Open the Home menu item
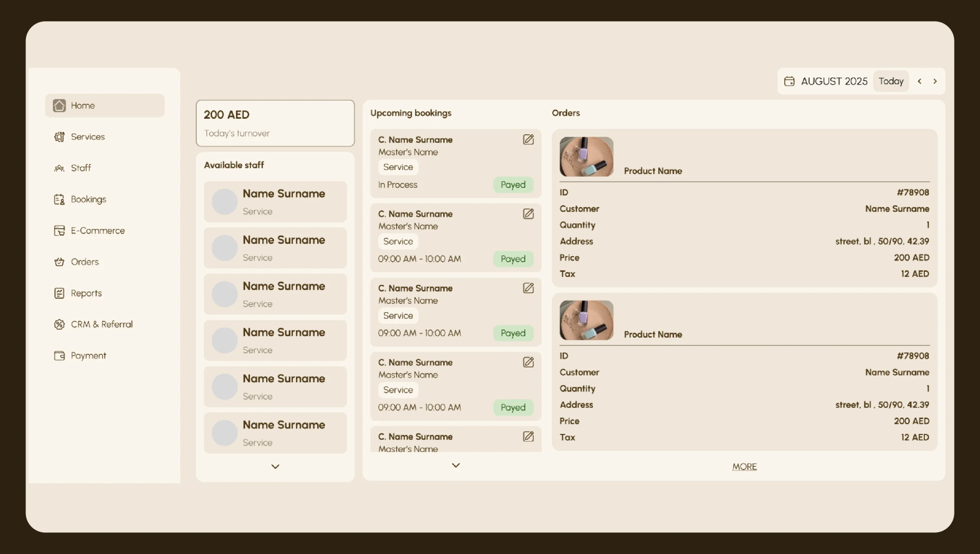Screen dimensions: 980x554 pyautogui.click(x=105, y=105)
